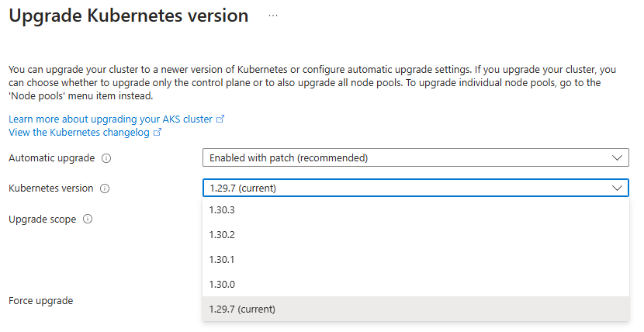
Task: Click the Upgrade Kubernetes version title
Action: pos(129,16)
